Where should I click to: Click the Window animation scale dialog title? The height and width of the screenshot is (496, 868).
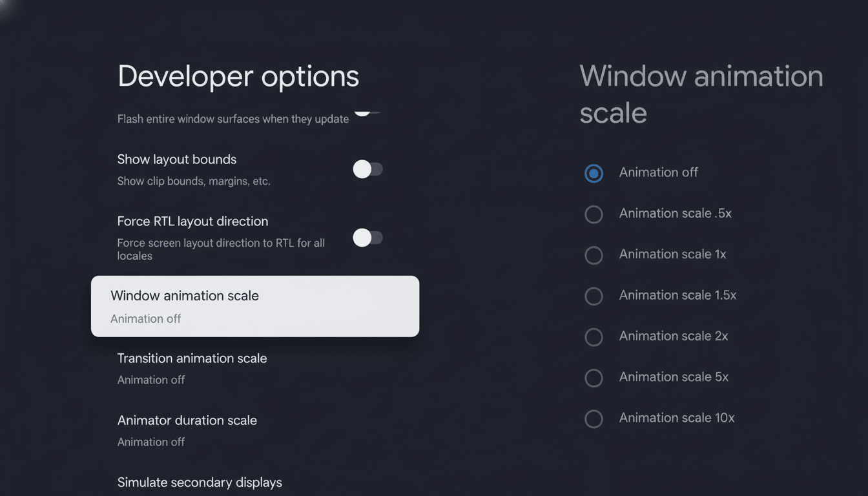(701, 94)
